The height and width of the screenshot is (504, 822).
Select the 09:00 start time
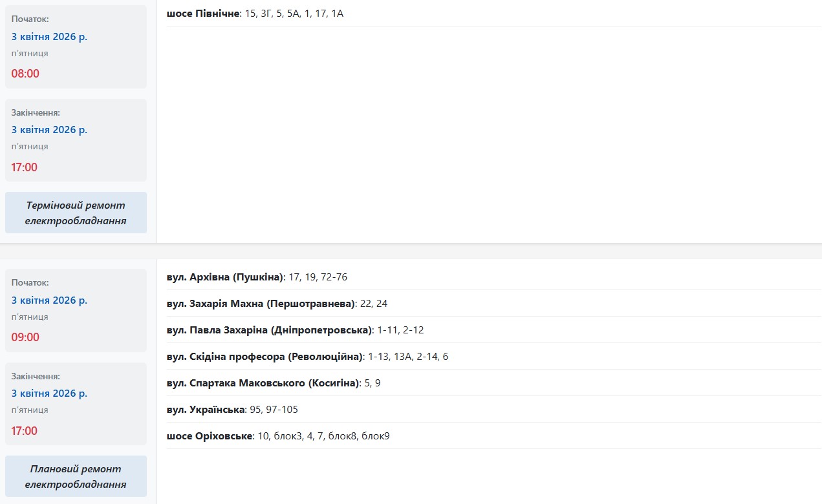tap(25, 337)
